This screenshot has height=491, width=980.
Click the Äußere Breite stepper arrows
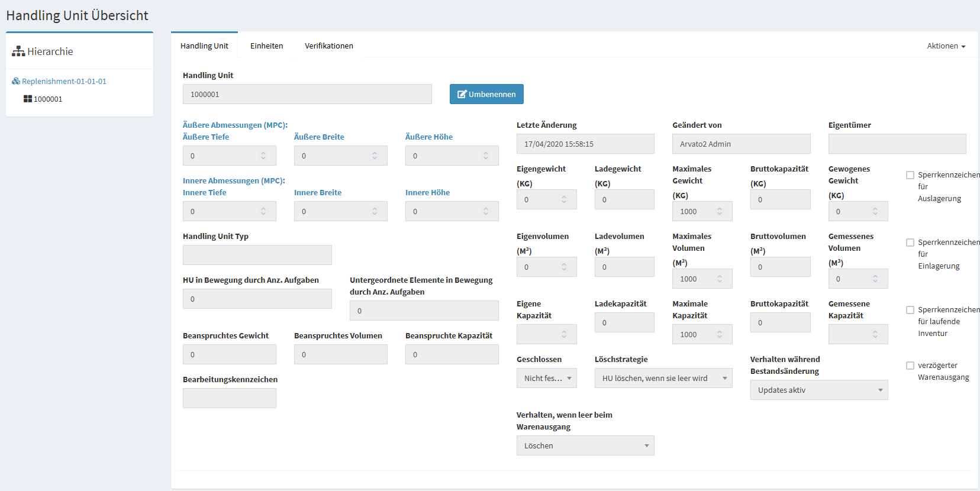[x=375, y=156]
